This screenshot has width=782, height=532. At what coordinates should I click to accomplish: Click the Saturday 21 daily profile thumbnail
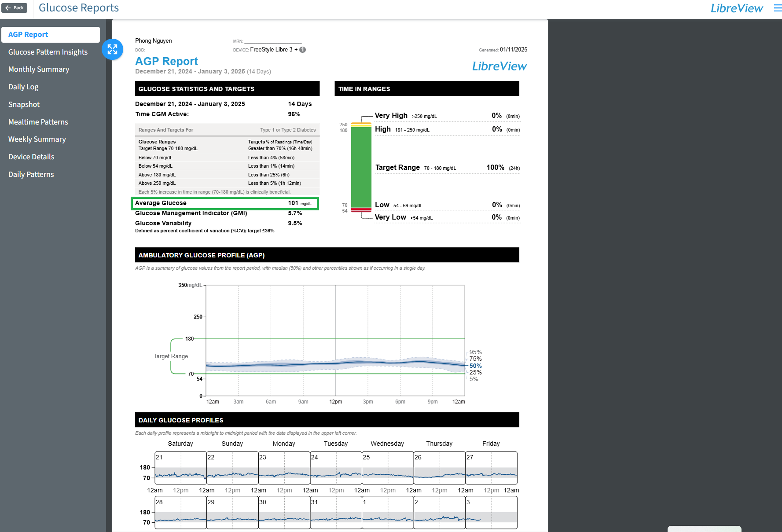(x=180, y=468)
